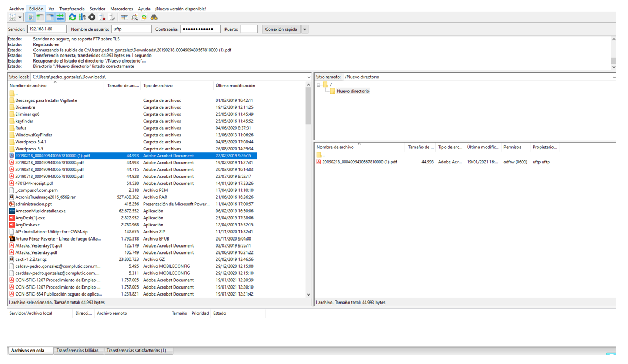Click the AcronisTrueImage2016_6569.rar file icon

coord(12,197)
